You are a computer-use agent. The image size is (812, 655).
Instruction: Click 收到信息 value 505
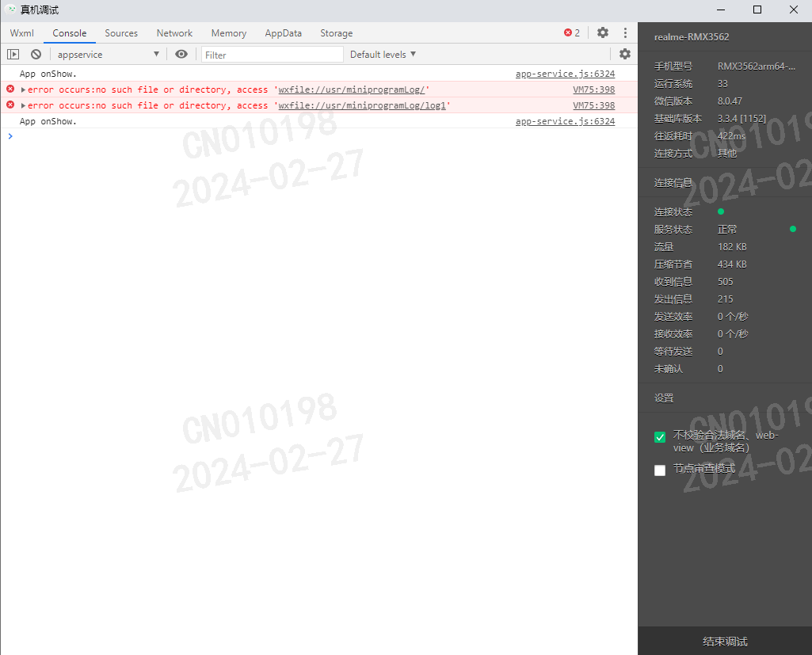click(725, 282)
